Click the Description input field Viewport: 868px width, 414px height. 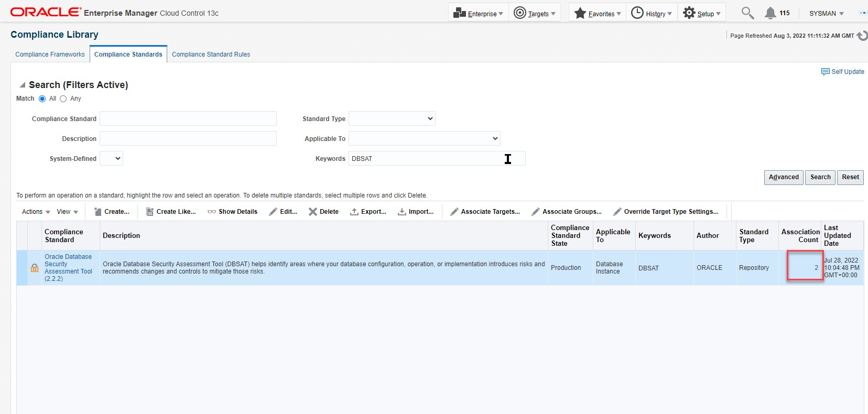click(x=188, y=139)
